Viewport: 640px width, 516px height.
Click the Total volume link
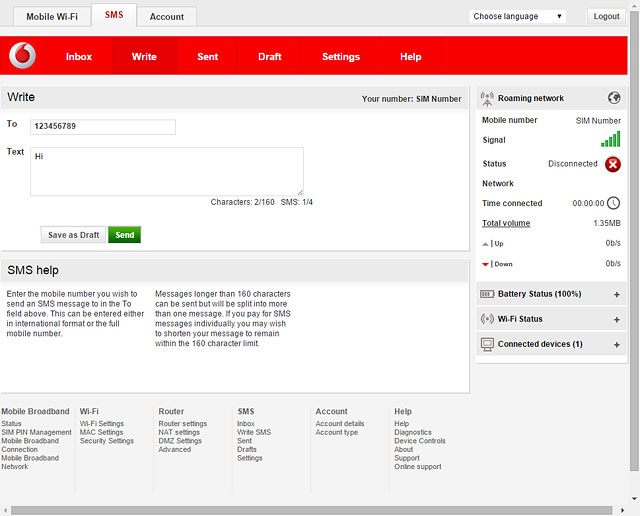tap(506, 223)
